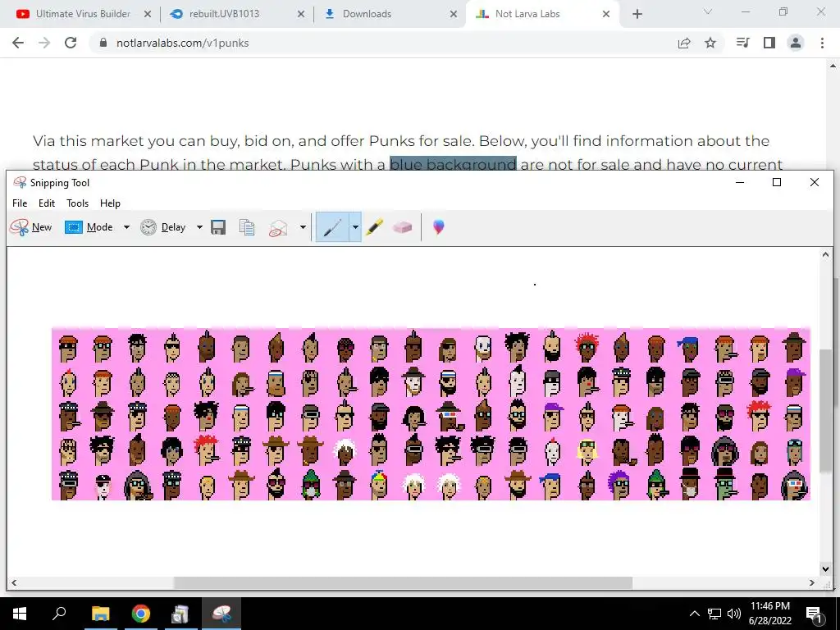
Task: Select the Eraser tool
Action: [402, 227]
